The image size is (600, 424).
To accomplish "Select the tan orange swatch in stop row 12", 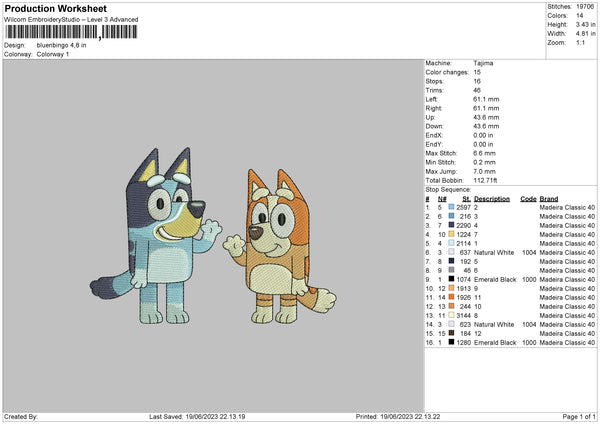I will [451, 306].
